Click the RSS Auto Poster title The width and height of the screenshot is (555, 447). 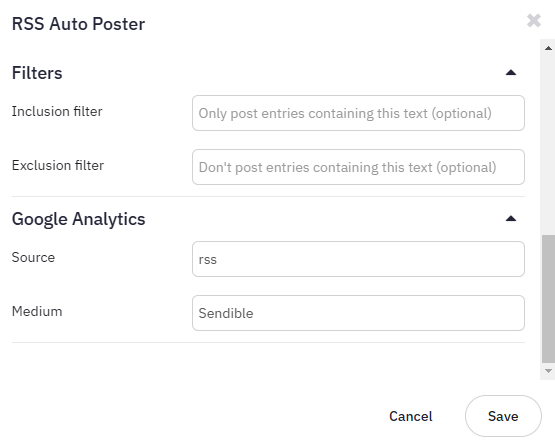(x=78, y=24)
